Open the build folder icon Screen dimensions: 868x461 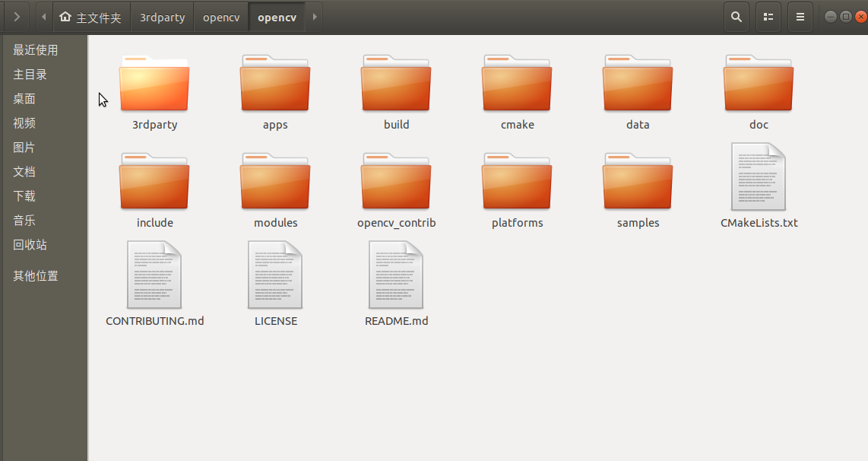pos(396,83)
